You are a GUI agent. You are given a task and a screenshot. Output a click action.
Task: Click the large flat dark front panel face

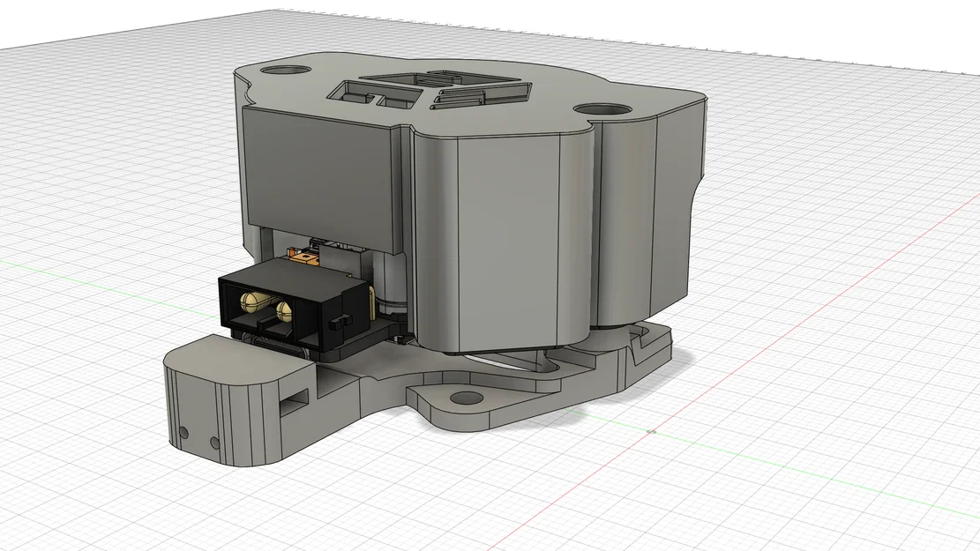(319, 176)
